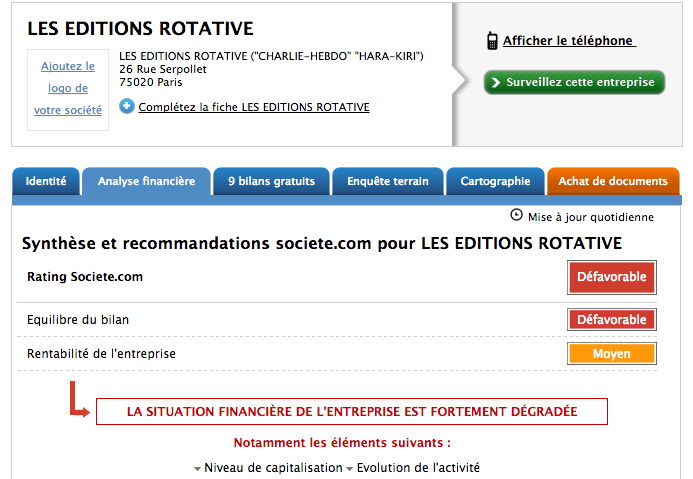The height and width of the screenshot is (479, 693).
Task: Click the SITUATION FINANCIÈRE FORTEMENT DÉGRADÉE banner
Action: click(352, 411)
